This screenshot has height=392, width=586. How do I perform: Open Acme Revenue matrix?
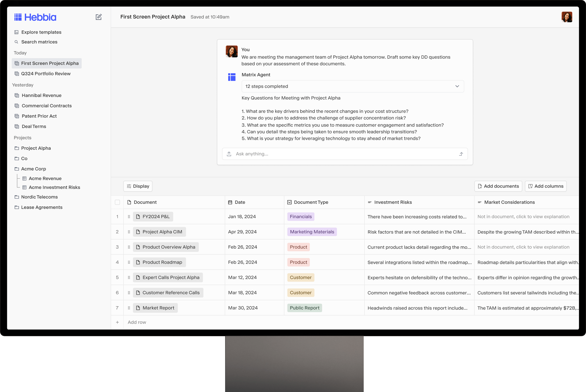[x=42, y=178]
